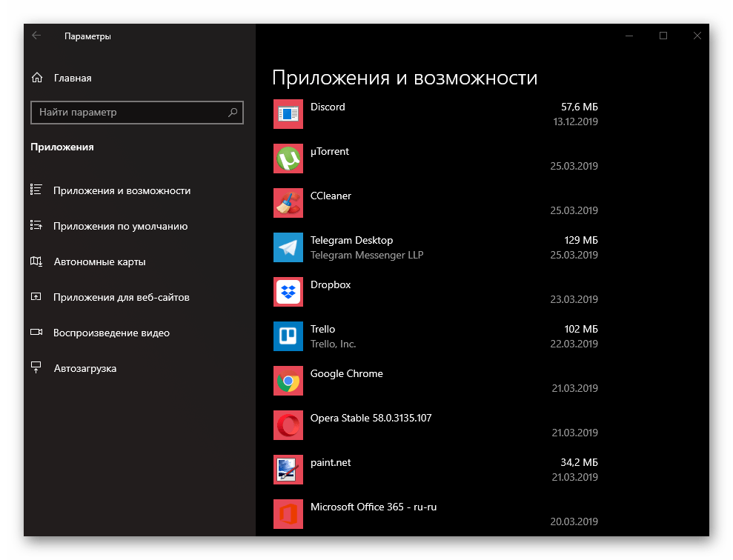733x560 pixels.
Task: Click the search magnifier icon
Action: (x=233, y=113)
